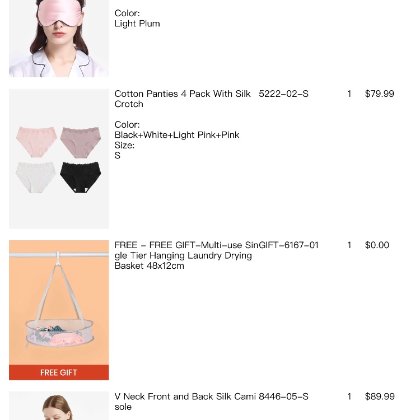Click the black panty in the product image
420x420 pixels.
80,177
